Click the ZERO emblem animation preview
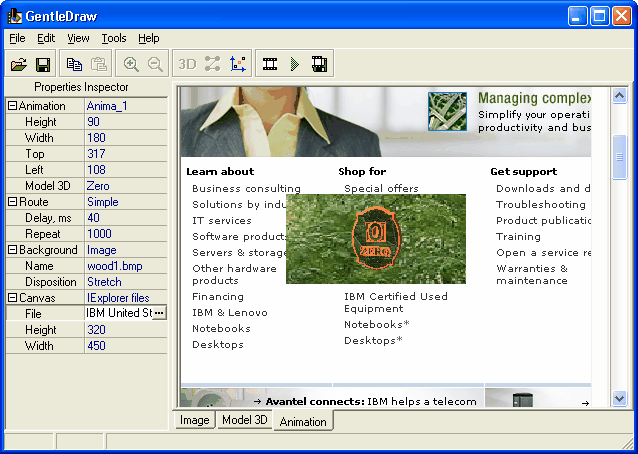This screenshot has height=454, width=638. (x=376, y=239)
